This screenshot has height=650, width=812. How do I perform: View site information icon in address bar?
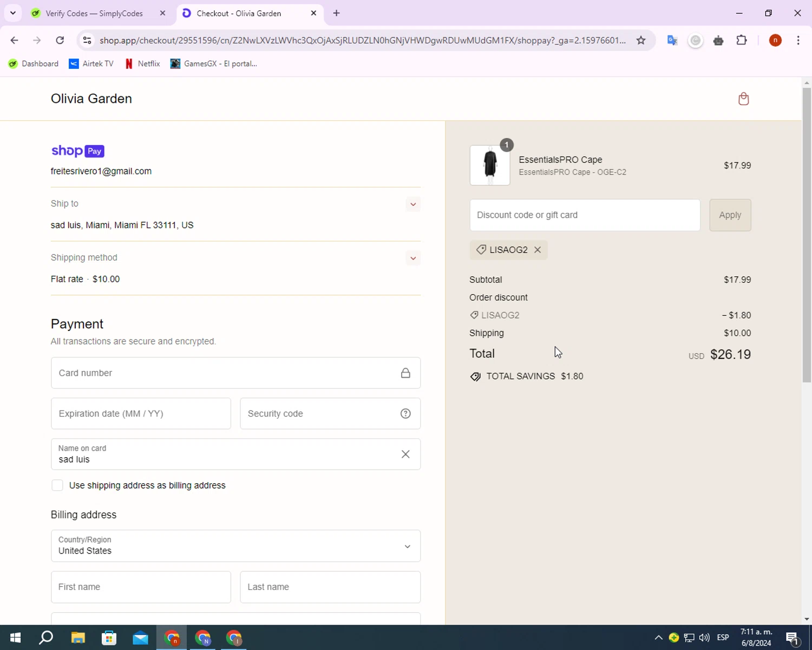[x=87, y=41]
